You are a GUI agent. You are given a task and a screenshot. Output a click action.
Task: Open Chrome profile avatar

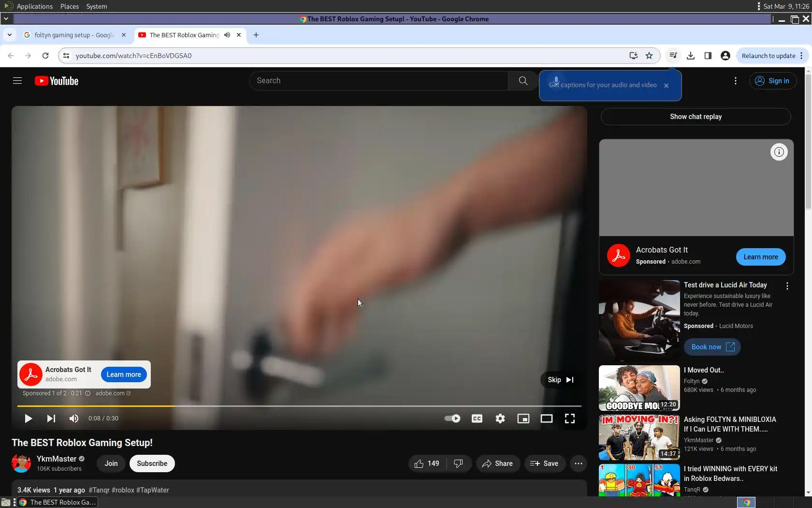pos(725,56)
